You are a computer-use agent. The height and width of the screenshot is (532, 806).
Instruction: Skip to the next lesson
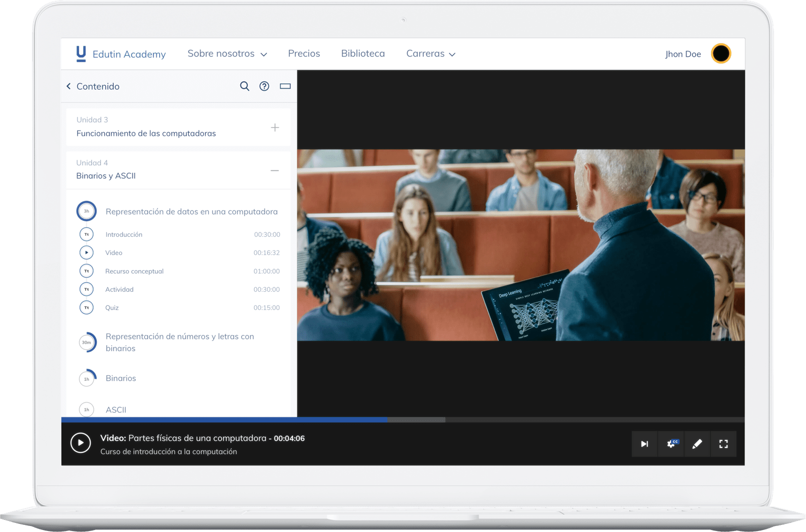(645, 444)
